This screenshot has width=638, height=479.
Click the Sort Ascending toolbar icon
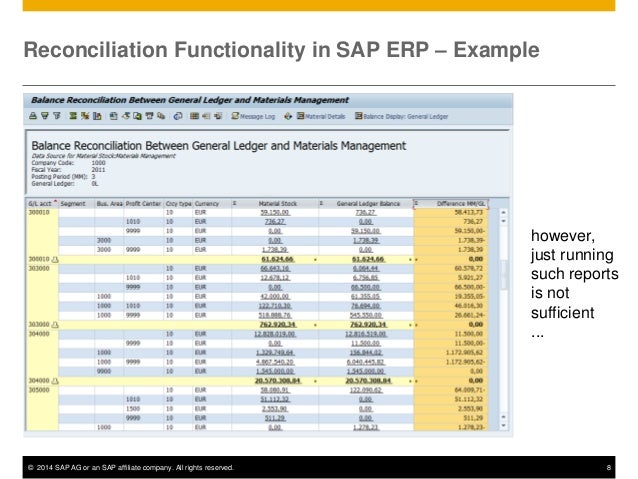33,116
